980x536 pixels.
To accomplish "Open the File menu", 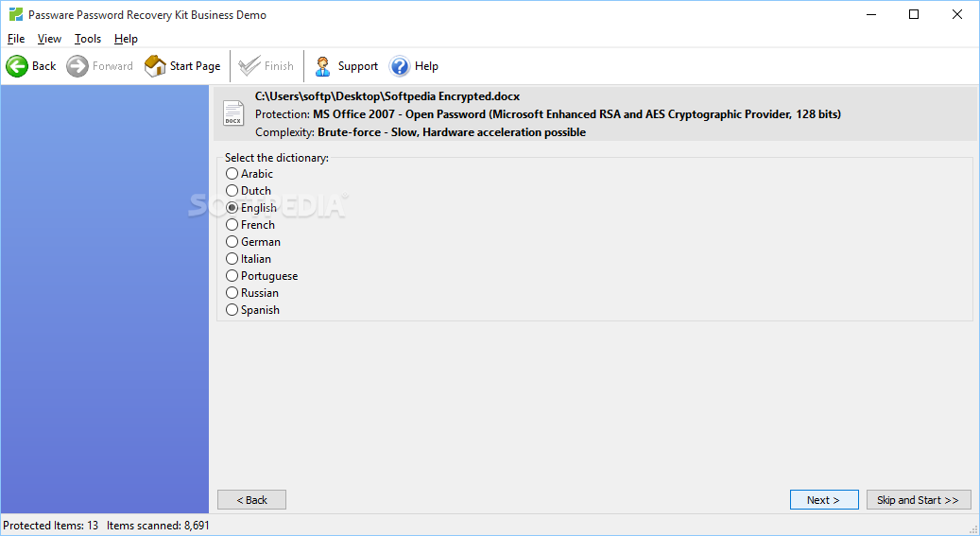I will [16, 39].
